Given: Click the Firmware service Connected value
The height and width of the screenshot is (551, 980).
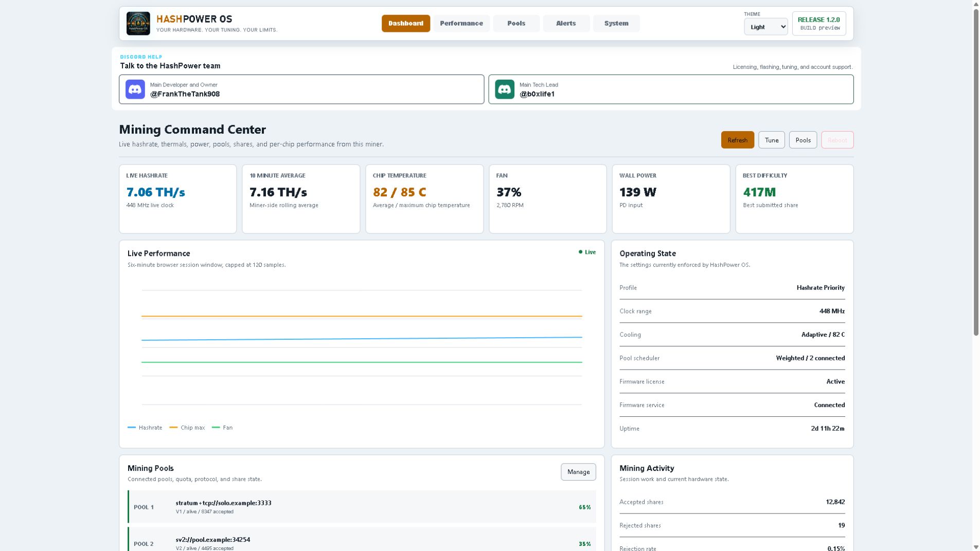Looking at the screenshot, I should pyautogui.click(x=829, y=405).
